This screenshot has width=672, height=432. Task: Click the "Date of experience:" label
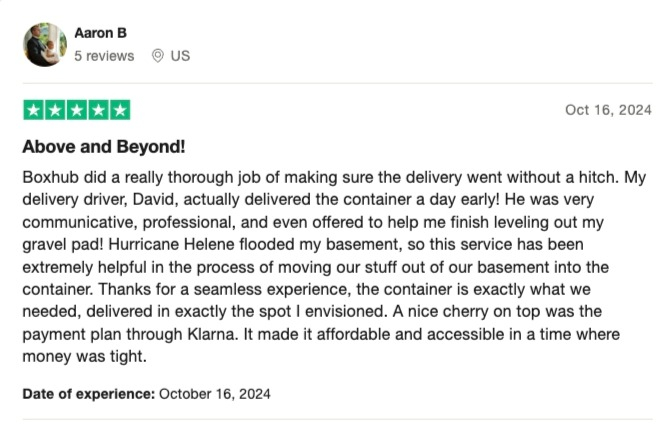pyautogui.click(x=88, y=394)
